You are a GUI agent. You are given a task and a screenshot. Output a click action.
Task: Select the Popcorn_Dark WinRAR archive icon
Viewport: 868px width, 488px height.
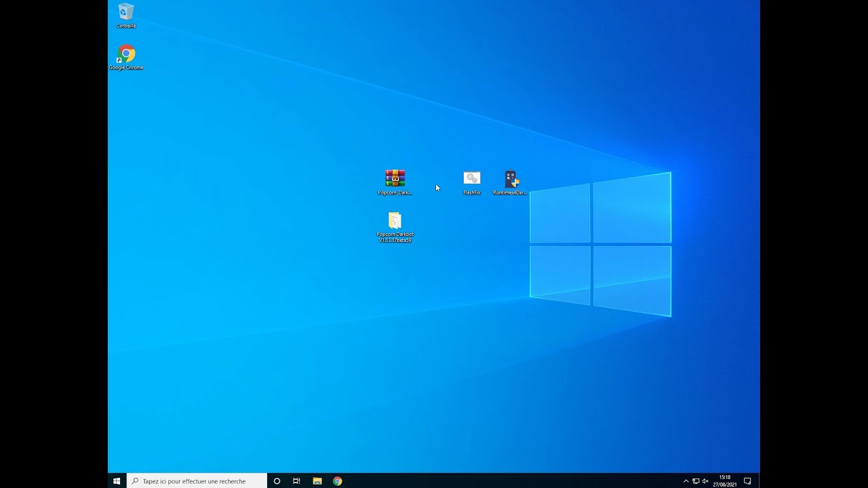pyautogui.click(x=395, y=182)
